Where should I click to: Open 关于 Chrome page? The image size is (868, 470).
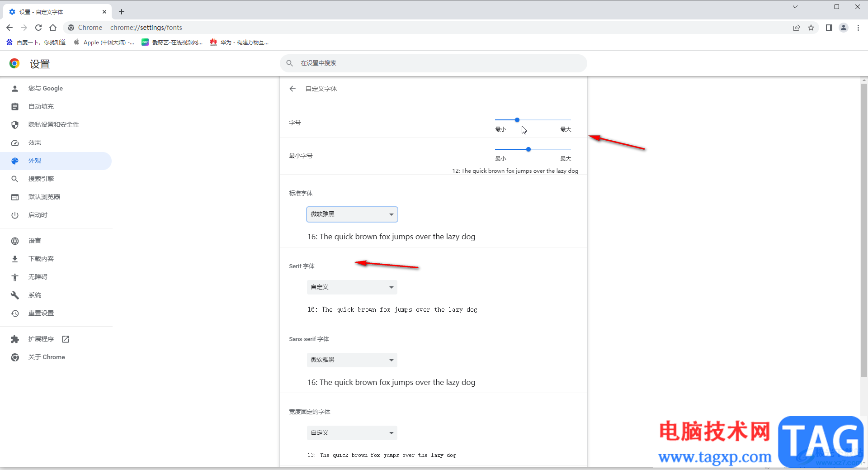56,357
